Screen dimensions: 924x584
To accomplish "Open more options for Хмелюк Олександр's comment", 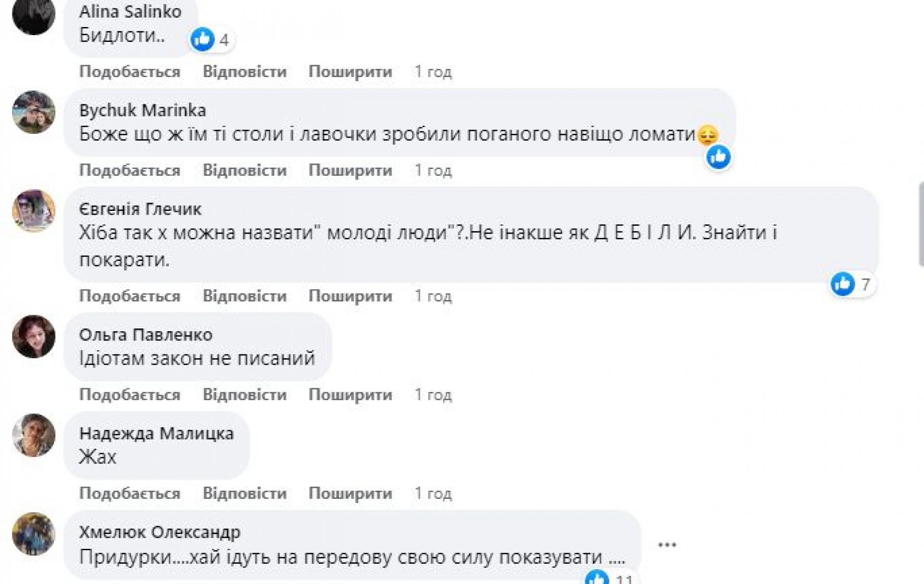I will pyautogui.click(x=667, y=545).
